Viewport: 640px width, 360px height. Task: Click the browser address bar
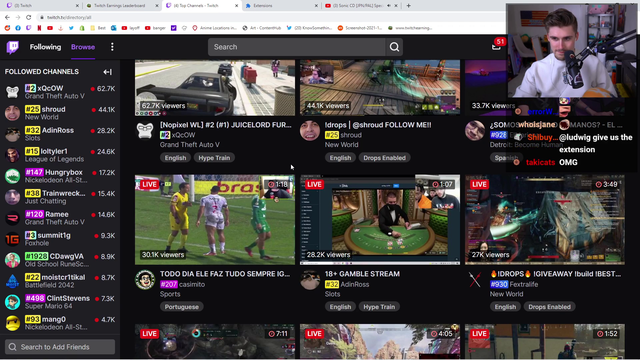(x=269, y=17)
